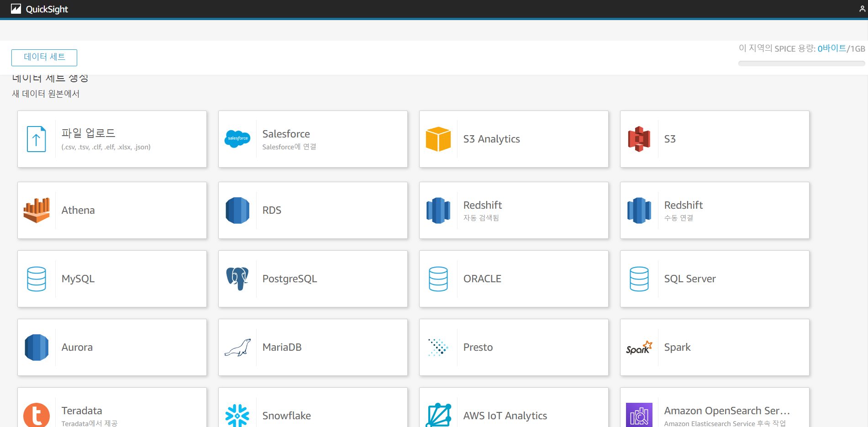Image resolution: width=868 pixels, height=427 pixels.
Task: Choose the AWS IoT Analytics title
Action: (505, 416)
